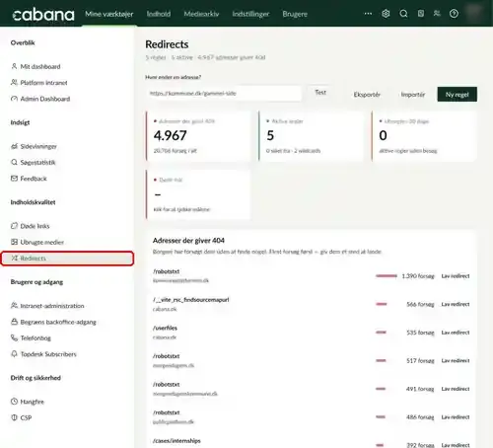The width and height of the screenshot is (493, 448).
Task: Click the CSP shield icon
Action: (x=14, y=417)
